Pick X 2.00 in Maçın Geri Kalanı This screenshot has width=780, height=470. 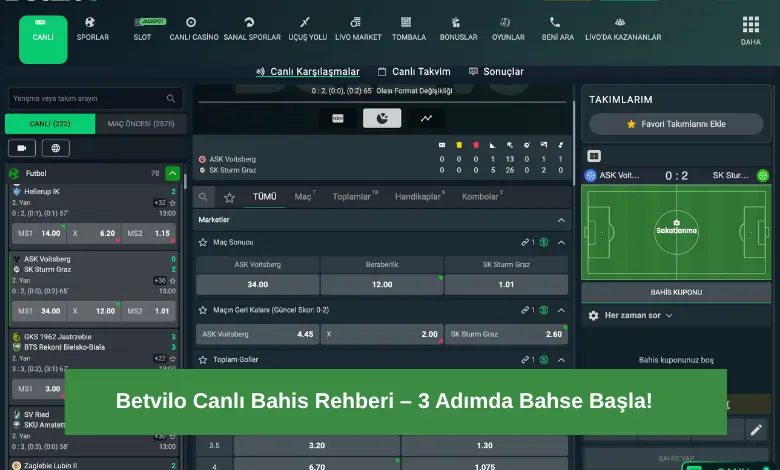382,334
